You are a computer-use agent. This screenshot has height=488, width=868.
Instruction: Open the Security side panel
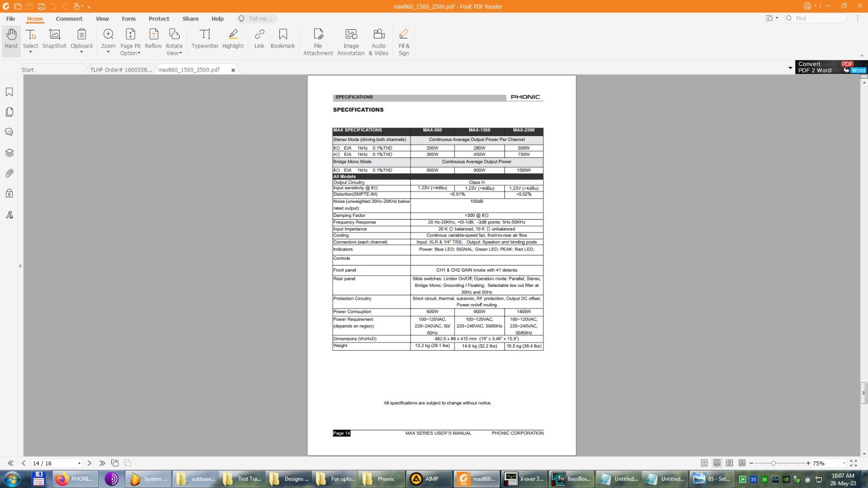(9, 193)
